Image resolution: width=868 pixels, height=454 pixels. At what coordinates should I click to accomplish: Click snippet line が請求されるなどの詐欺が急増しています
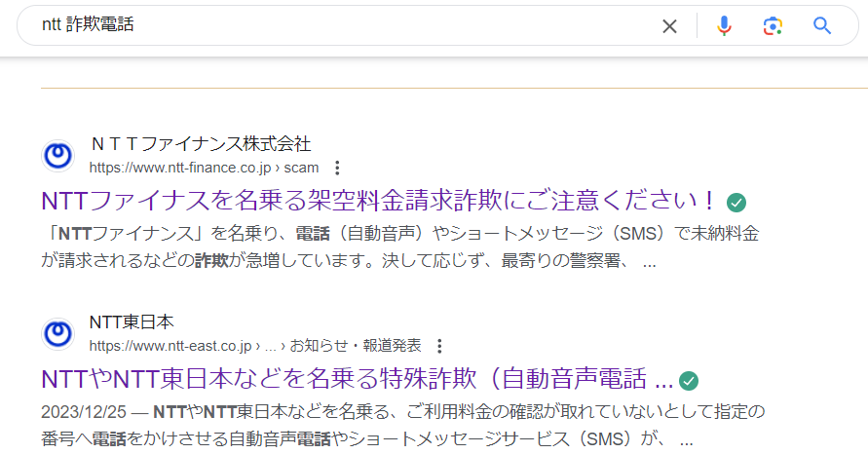(349, 260)
